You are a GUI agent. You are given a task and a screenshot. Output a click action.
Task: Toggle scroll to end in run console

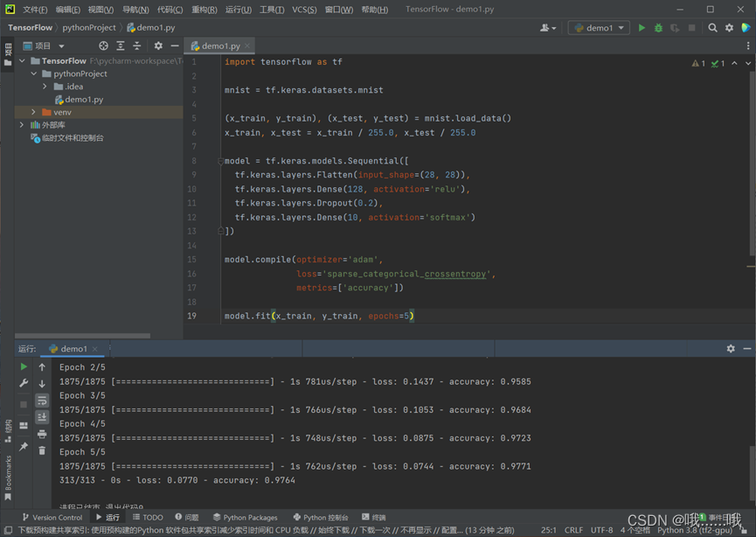click(42, 417)
